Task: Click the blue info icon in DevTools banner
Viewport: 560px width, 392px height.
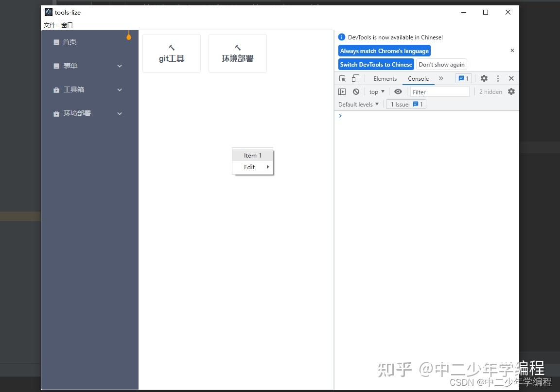Action: tap(342, 37)
